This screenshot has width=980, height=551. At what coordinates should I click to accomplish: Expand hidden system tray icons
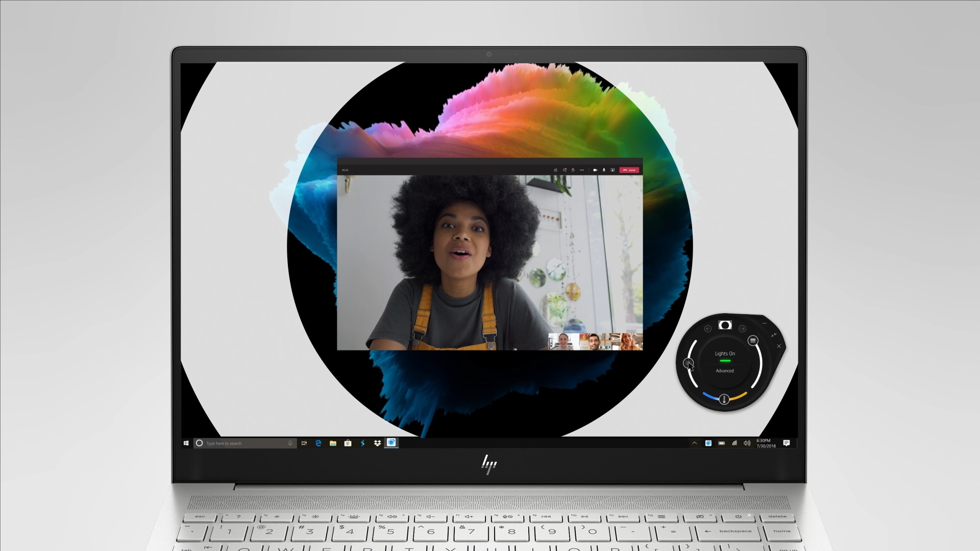click(694, 443)
